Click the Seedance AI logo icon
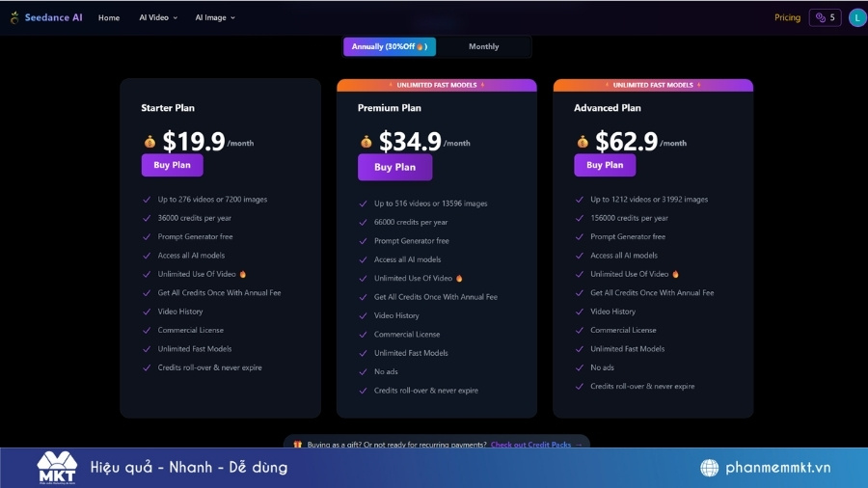The width and height of the screenshot is (868, 488). pos(14,17)
